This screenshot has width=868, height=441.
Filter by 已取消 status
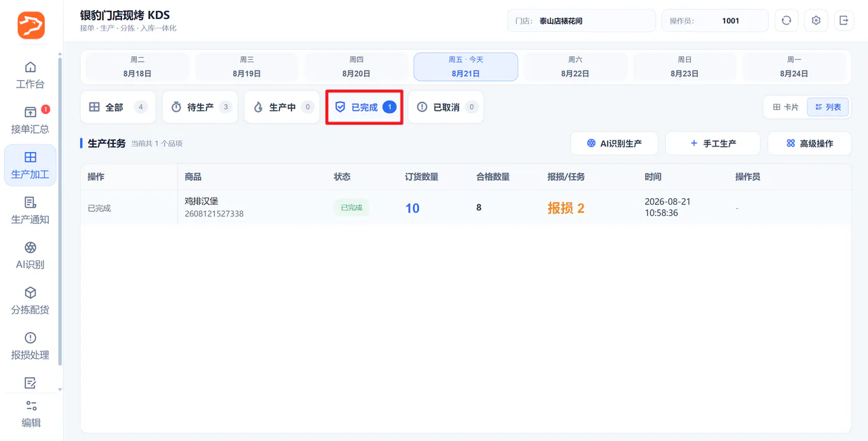point(446,107)
